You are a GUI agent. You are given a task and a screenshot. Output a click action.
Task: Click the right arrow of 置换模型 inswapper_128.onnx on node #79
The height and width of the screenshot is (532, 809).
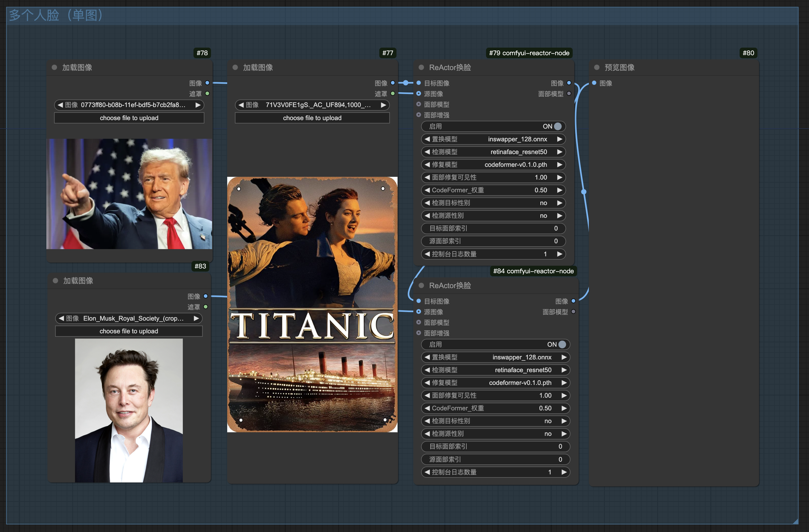(559, 139)
